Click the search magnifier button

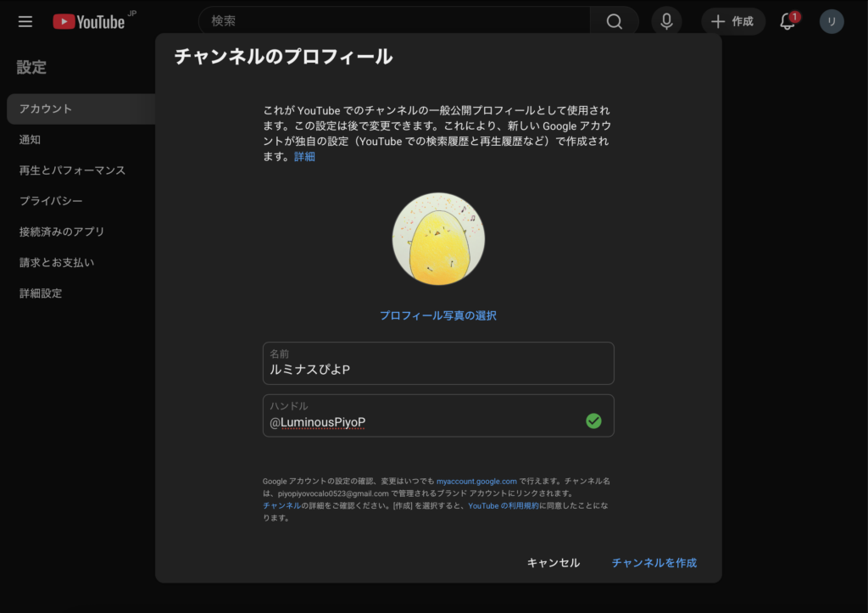tap(615, 21)
